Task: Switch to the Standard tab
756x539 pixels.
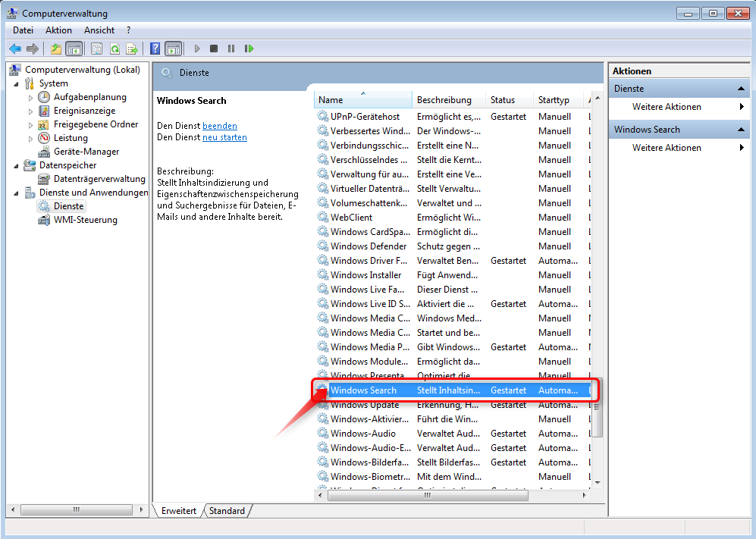Action: click(x=226, y=511)
